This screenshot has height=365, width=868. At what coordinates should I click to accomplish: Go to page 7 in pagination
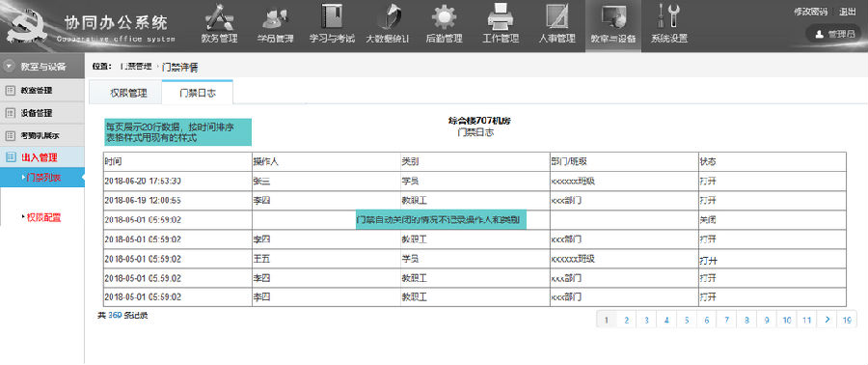[727, 320]
